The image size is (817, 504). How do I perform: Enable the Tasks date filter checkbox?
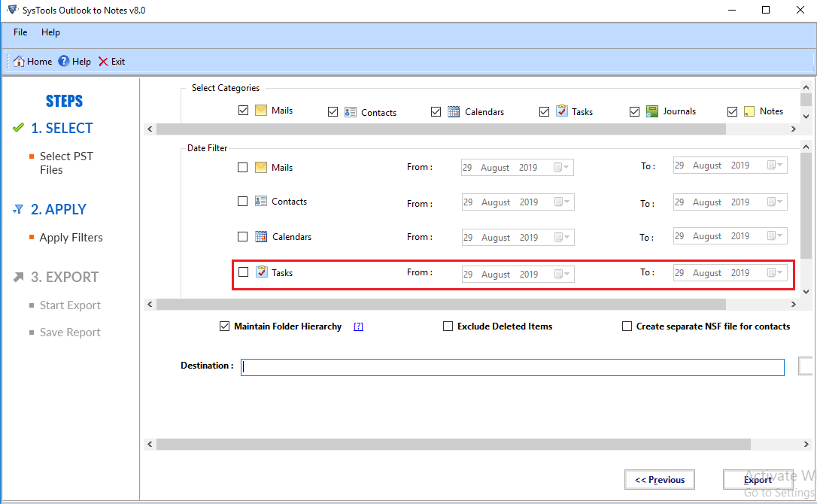(x=243, y=272)
